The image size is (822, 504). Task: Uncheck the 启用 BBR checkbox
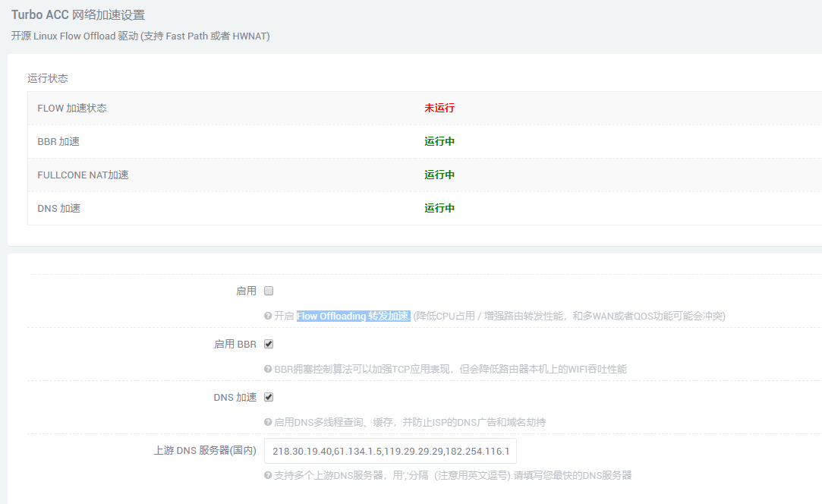[x=269, y=343]
